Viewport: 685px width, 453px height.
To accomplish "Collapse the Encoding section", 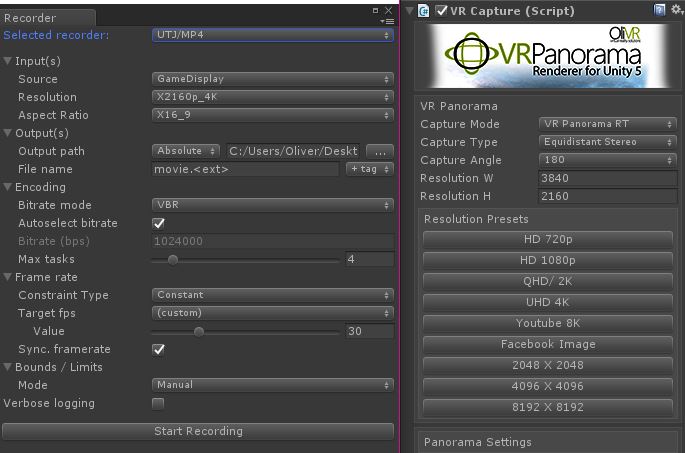I will [8, 187].
